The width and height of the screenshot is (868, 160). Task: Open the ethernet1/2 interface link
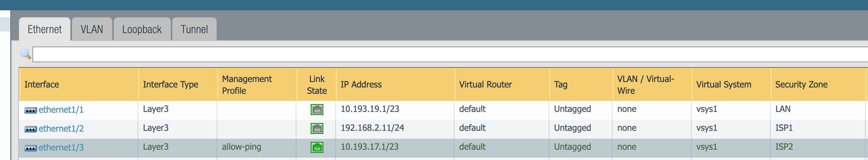[61, 128]
